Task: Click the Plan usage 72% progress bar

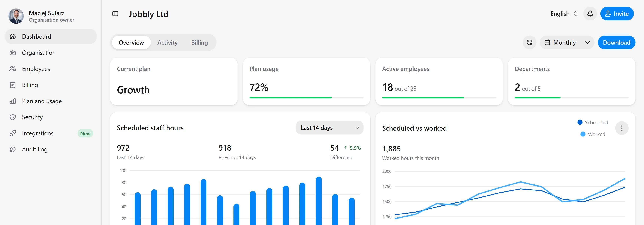Action: (x=306, y=98)
